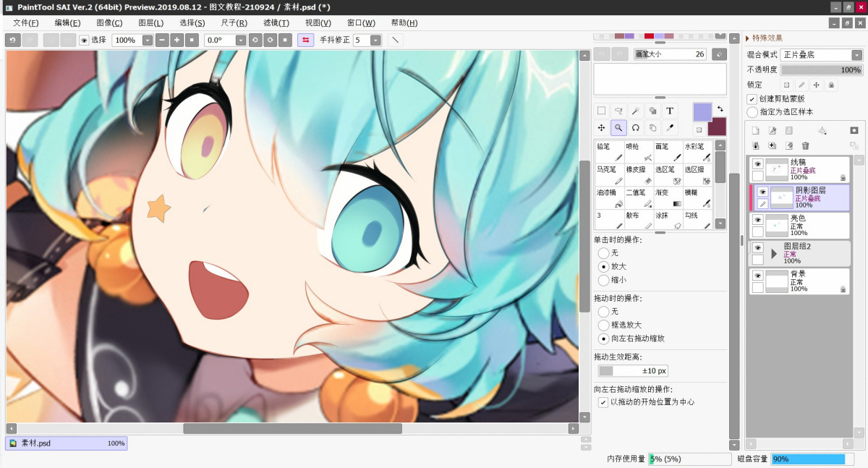Choose the 铅笔 (pencil) brush
The width and height of the screenshot is (868, 468).
coord(610,152)
